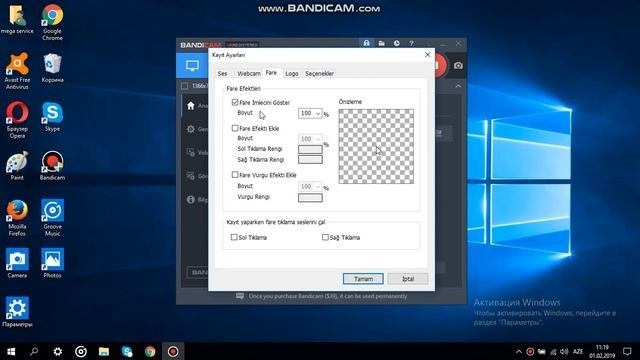Image resolution: width=640 pixels, height=360 pixels.
Task: Open Windows Start menu
Action: [x=11, y=351]
